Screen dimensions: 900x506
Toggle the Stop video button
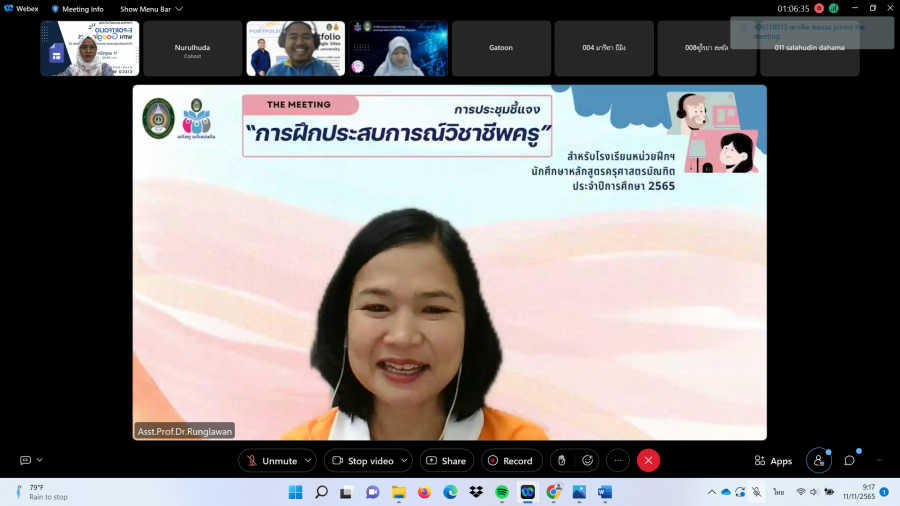pos(361,461)
